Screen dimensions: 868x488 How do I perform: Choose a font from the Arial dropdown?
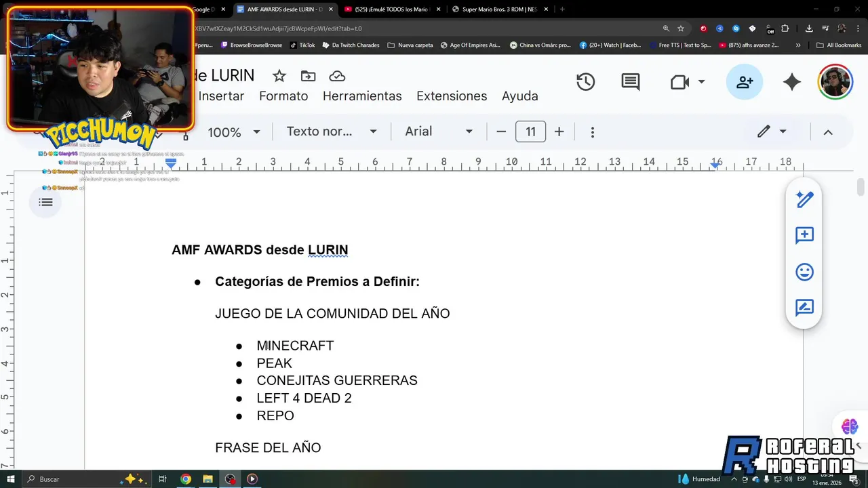click(439, 131)
